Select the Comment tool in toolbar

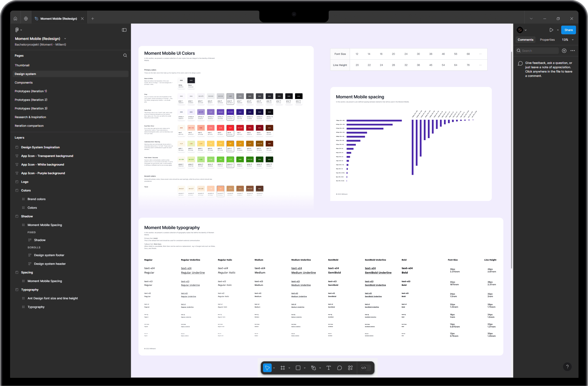click(339, 368)
